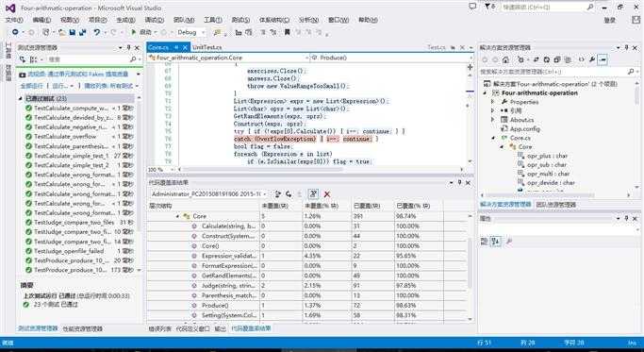644x352 pixels.
Task: Select TestJudge_openfile_failed test
Action: coord(79,251)
